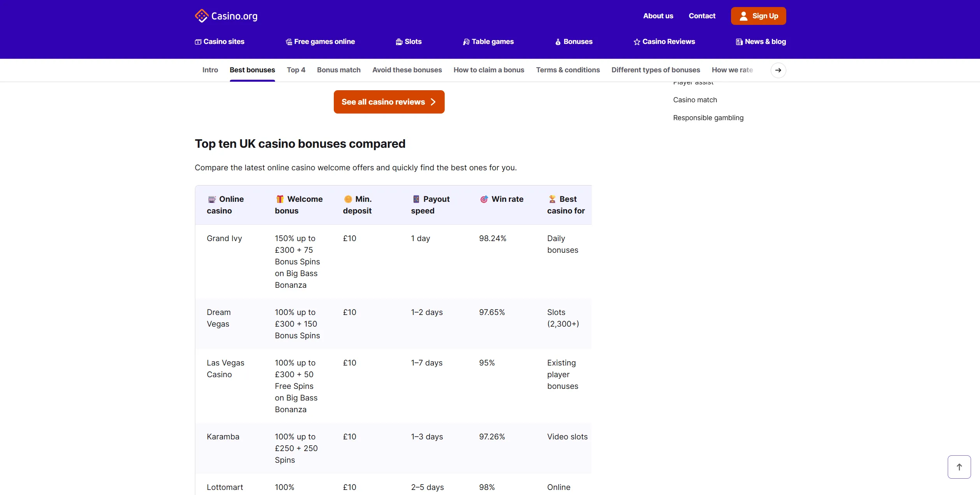Viewport: 980px width, 495px height.
Task: Click the Bonuses money bag icon
Action: 558,42
